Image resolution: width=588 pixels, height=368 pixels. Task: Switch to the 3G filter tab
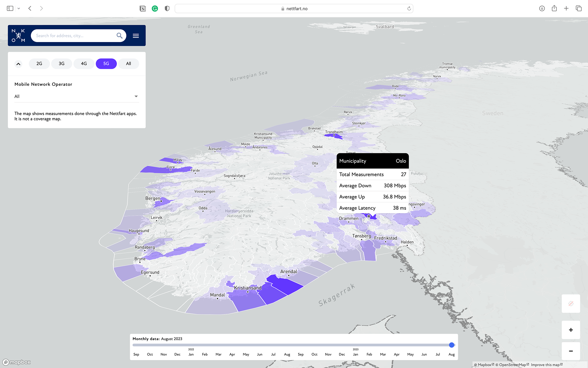click(x=62, y=63)
